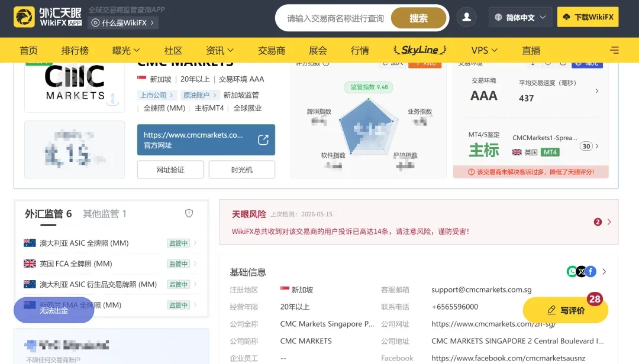Open the 行情 nav item

click(x=360, y=50)
